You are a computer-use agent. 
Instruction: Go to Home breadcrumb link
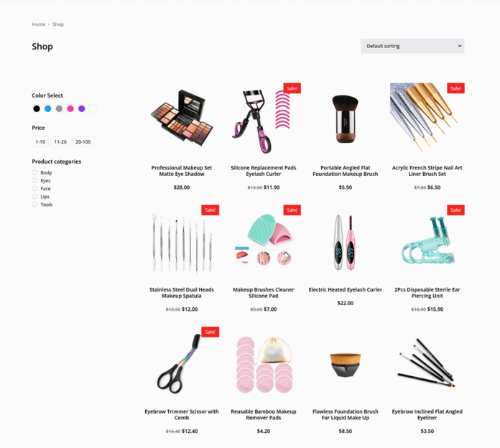pyautogui.click(x=39, y=24)
